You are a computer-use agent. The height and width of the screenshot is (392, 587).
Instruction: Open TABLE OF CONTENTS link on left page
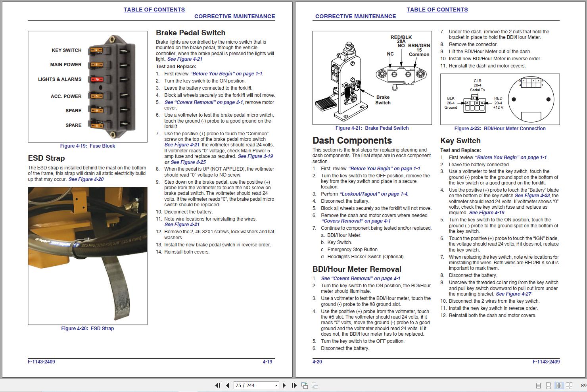click(x=154, y=10)
